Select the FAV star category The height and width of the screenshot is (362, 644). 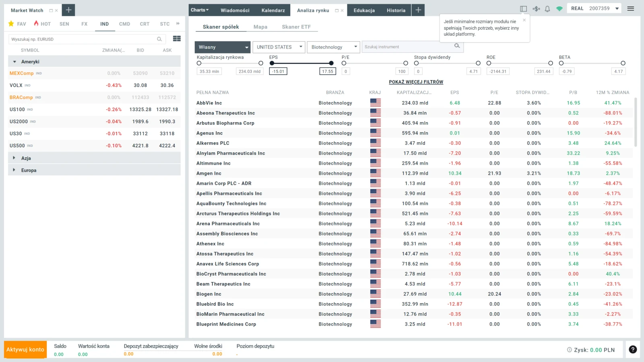tap(17, 24)
